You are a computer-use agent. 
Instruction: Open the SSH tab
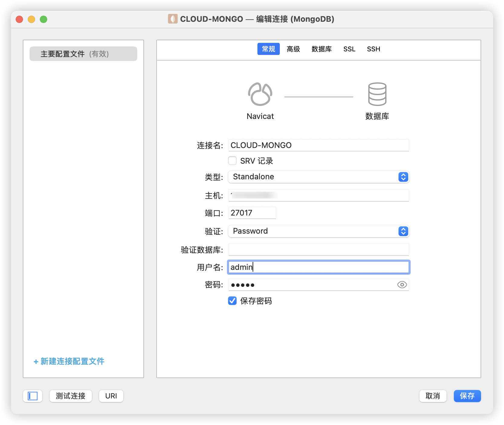[373, 49]
